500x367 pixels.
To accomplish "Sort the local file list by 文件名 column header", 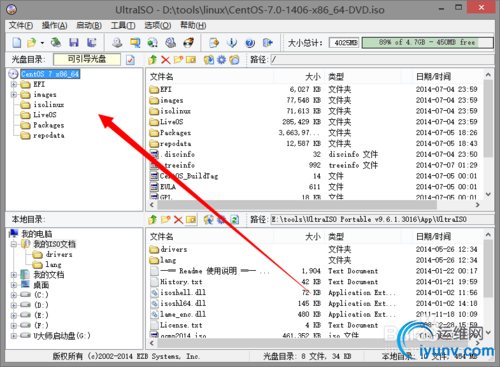I will (162, 237).
